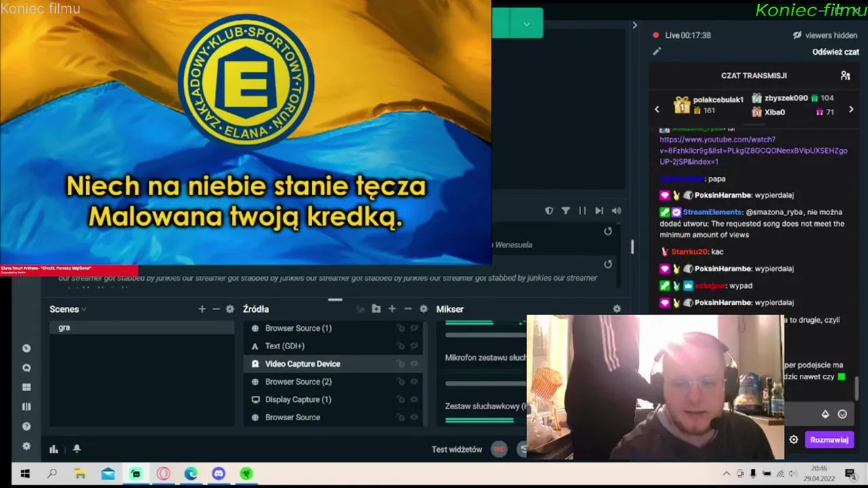Image resolution: width=868 pixels, height=488 pixels.
Task: Open the notifications bell icon
Action: pyautogui.click(x=77, y=449)
